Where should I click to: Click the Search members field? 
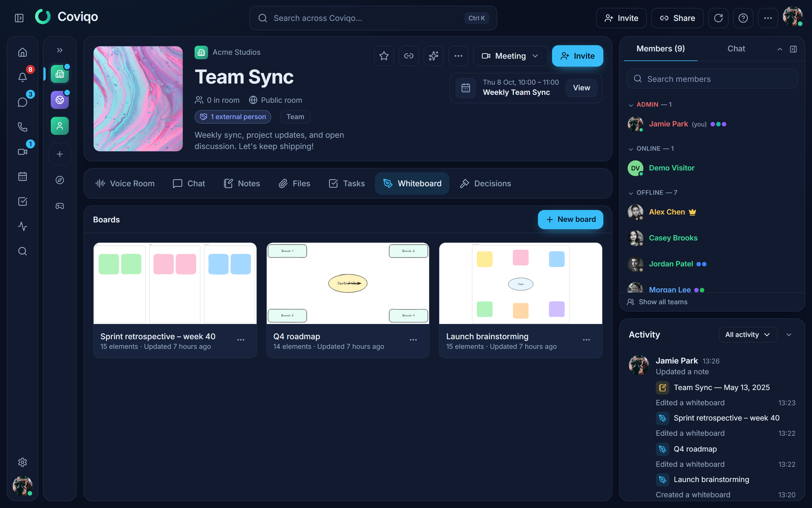pyautogui.click(x=712, y=79)
